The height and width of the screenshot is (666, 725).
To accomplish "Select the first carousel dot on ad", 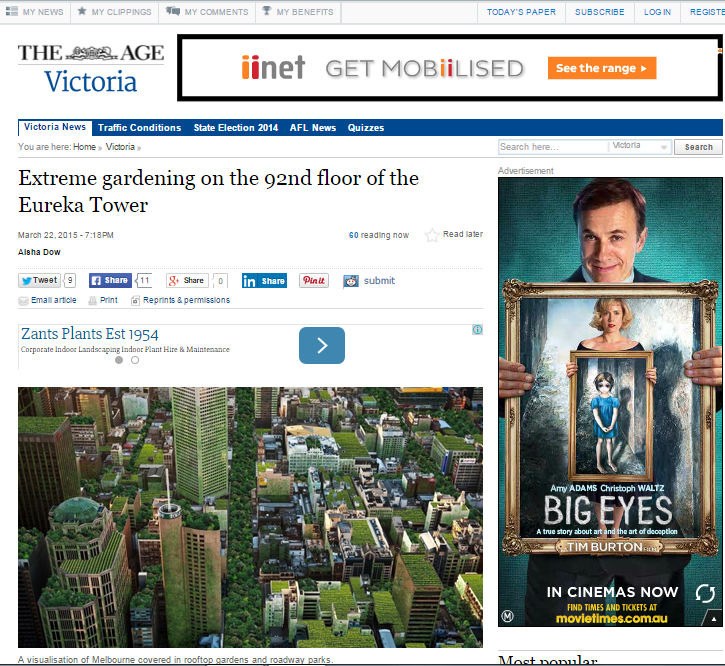I will 119,360.
